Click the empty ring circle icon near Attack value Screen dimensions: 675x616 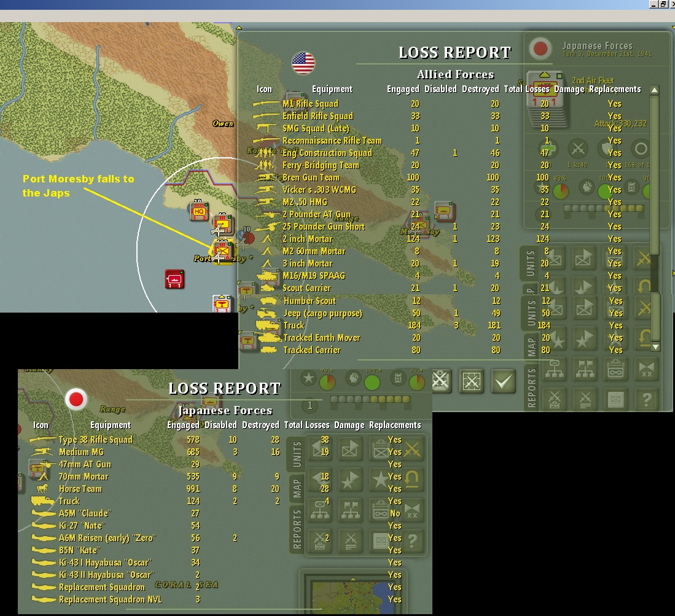[x=641, y=149]
